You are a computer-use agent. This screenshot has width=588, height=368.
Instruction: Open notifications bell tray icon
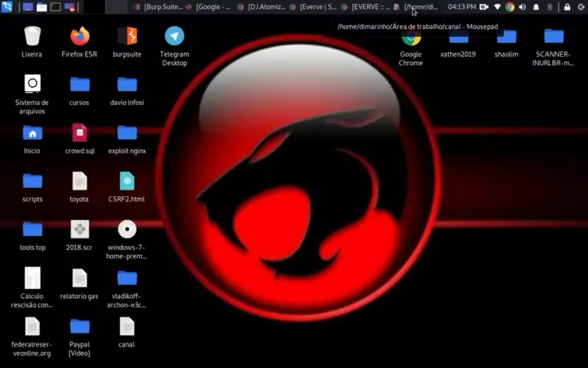click(536, 7)
